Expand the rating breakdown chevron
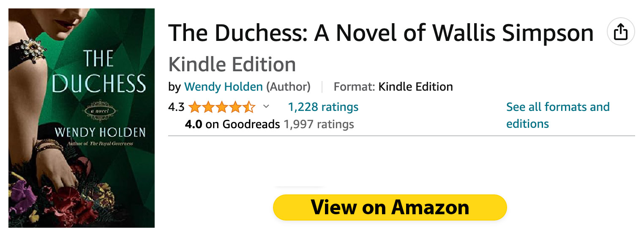 point(266,107)
